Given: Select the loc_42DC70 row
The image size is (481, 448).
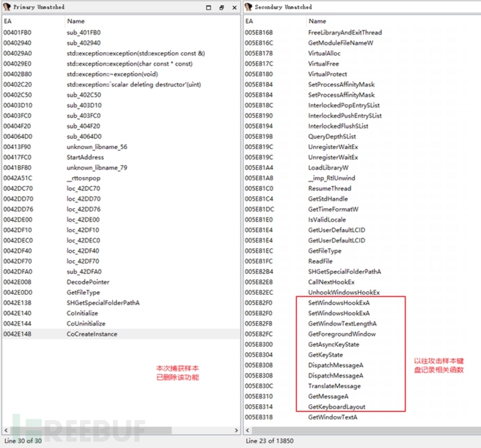Looking at the screenshot, I should tap(121, 189).
